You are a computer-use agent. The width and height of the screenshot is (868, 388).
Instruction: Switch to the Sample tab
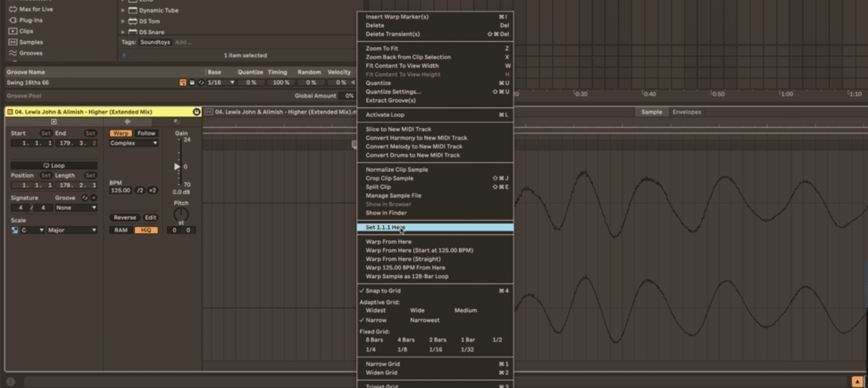click(651, 111)
